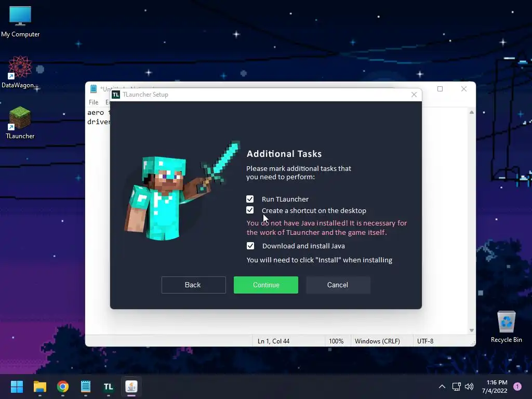Click the TL logo in setup title bar
The image size is (532, 399).
point(116,95)
